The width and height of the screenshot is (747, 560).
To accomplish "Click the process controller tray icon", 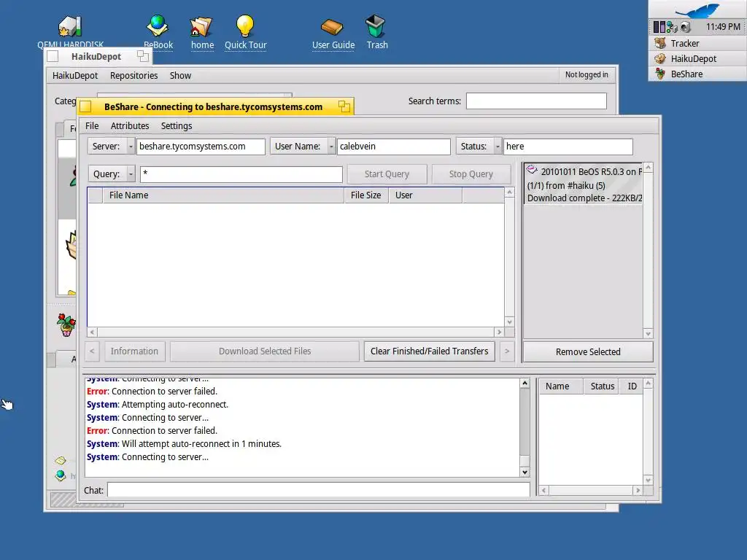I will 659,27.
